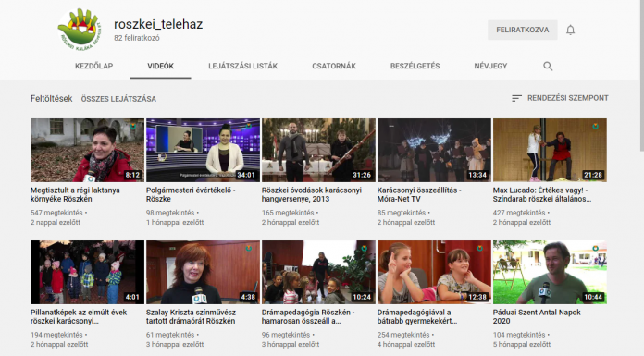
Task: Open thumbnail of Polgármesteri évértékelő video
Action: 203,151
